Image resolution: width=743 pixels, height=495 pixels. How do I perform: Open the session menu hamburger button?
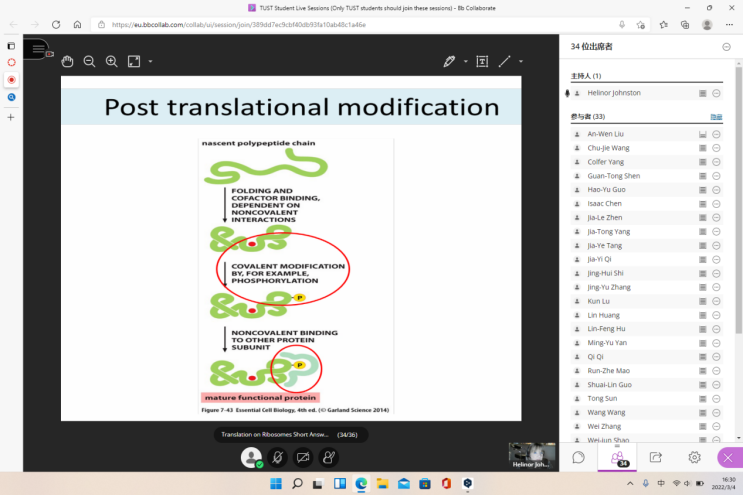tap(37, 48)
